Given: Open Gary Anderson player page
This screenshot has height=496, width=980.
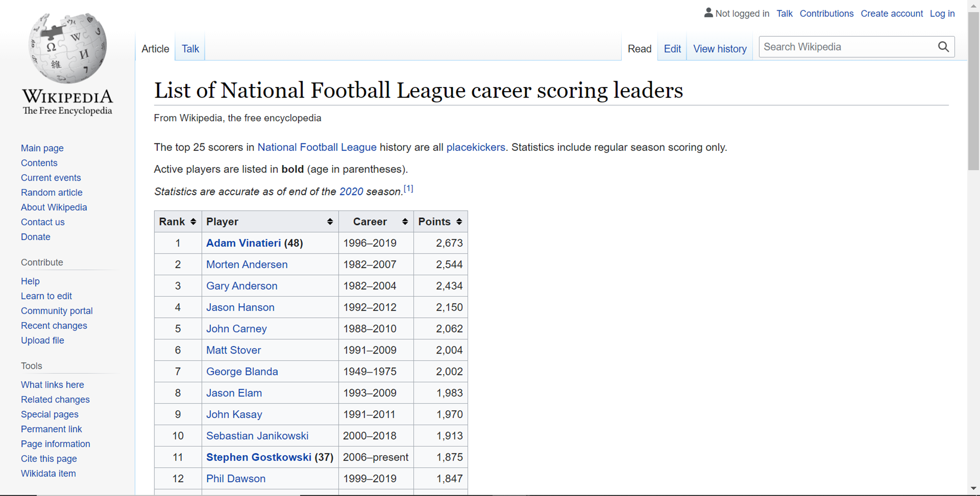Looking at the screenshot, I should click(x=242, y=286).
